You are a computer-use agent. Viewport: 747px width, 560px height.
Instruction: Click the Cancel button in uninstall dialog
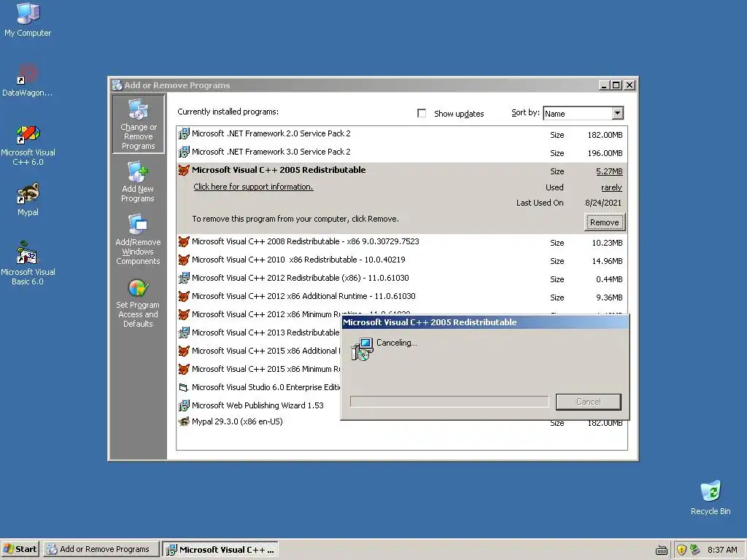tap(589, 402)
